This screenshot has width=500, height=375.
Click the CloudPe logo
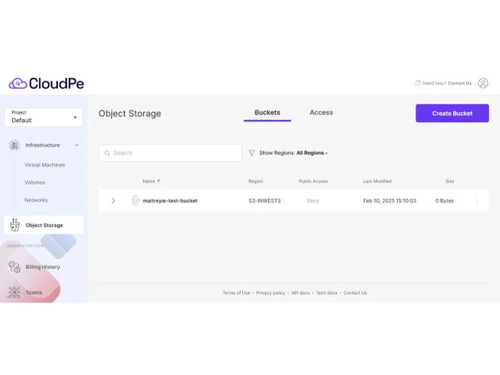tap(46, 83)
